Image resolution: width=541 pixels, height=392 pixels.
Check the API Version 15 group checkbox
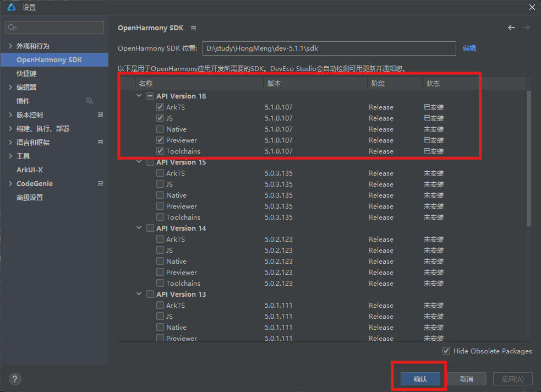pyautogui.click(x=150, y=162)
